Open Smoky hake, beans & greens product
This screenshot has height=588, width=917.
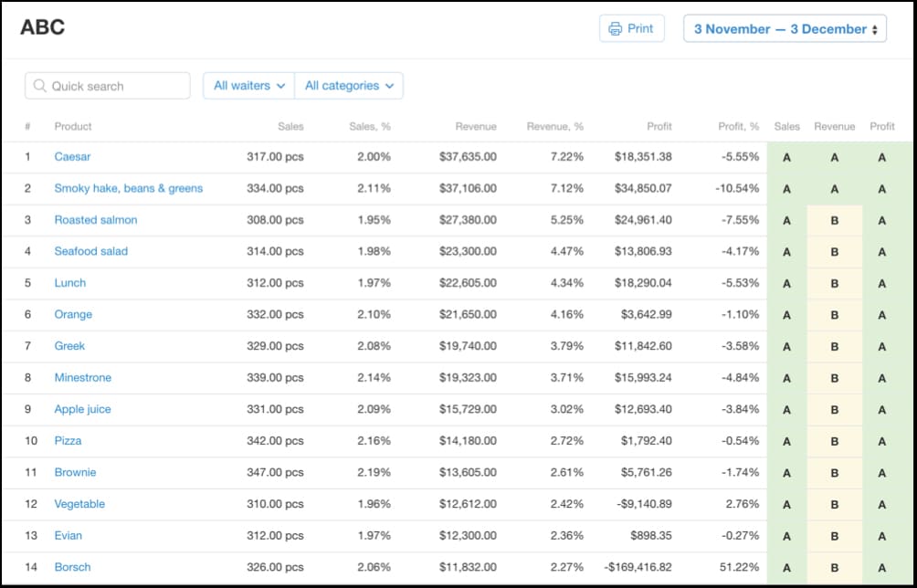(128, 189)
